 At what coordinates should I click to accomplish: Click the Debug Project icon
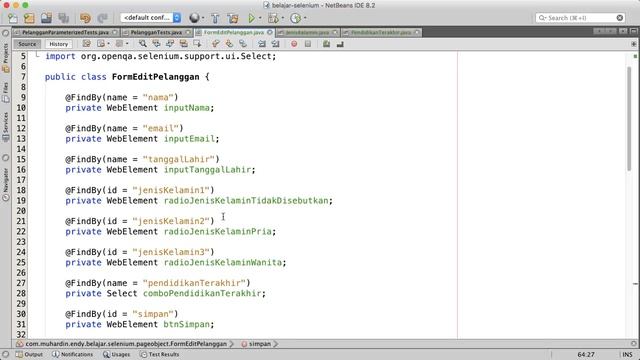(x=273, y=18)
